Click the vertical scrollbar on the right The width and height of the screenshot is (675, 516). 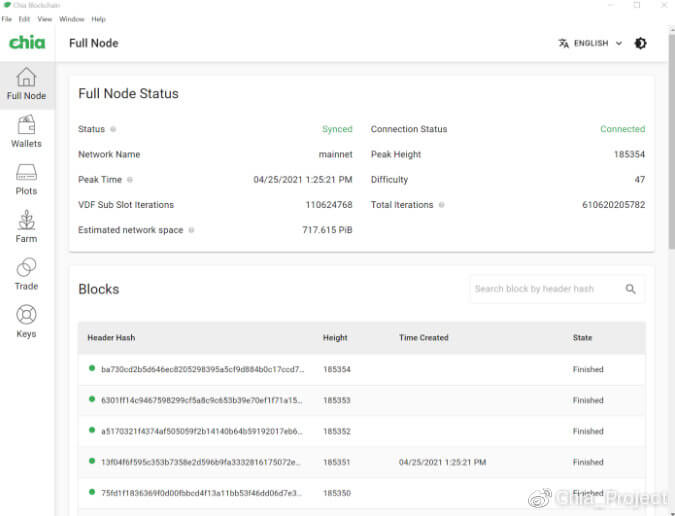point(672,141)
